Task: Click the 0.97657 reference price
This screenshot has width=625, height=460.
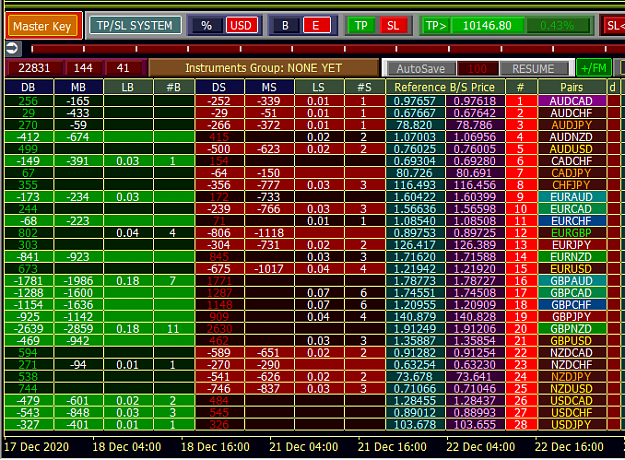Action: 415,101
